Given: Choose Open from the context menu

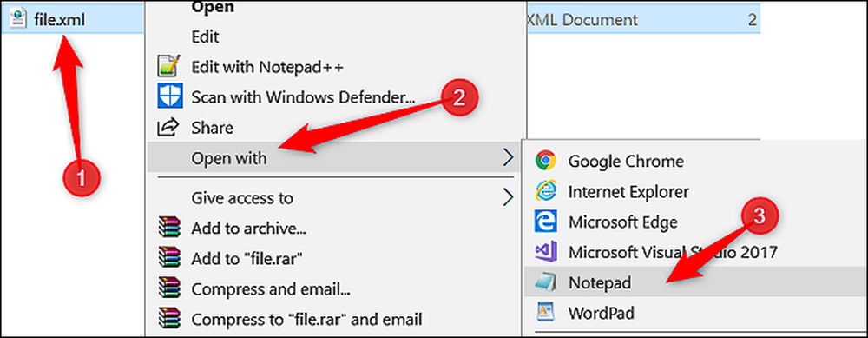Looking at the screenshot, I should click(213, 7).
